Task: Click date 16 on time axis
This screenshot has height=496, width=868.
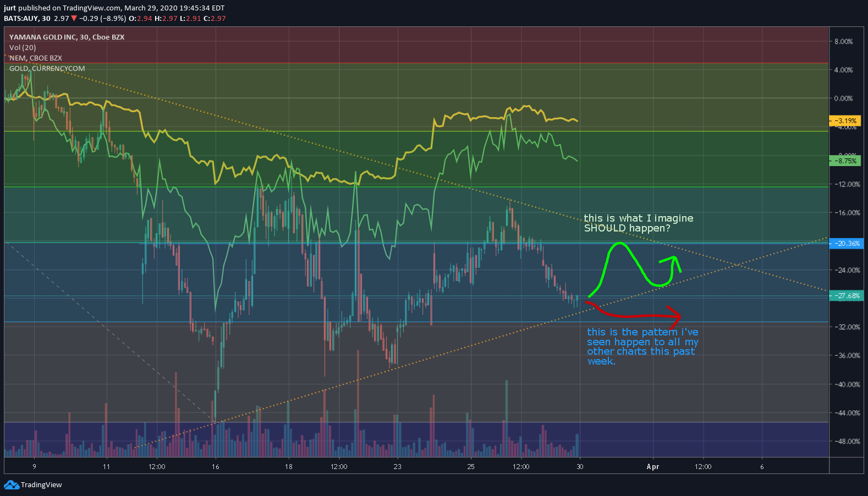Action: pyautogui.click(x=216, y=466)
